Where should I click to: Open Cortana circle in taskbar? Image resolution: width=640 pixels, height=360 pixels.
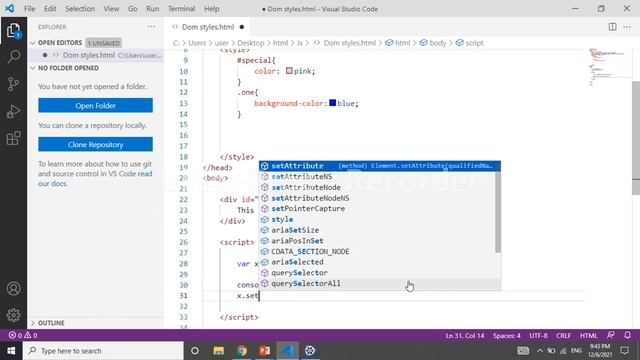195,351
